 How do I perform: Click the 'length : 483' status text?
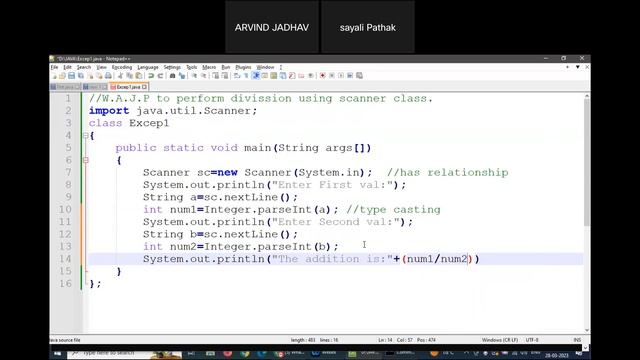pos(303,340)
